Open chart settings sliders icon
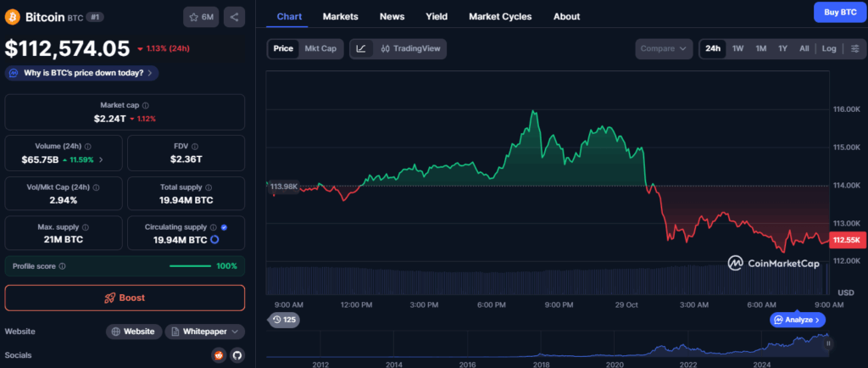 pyautogui.click(x=854, y=48)
